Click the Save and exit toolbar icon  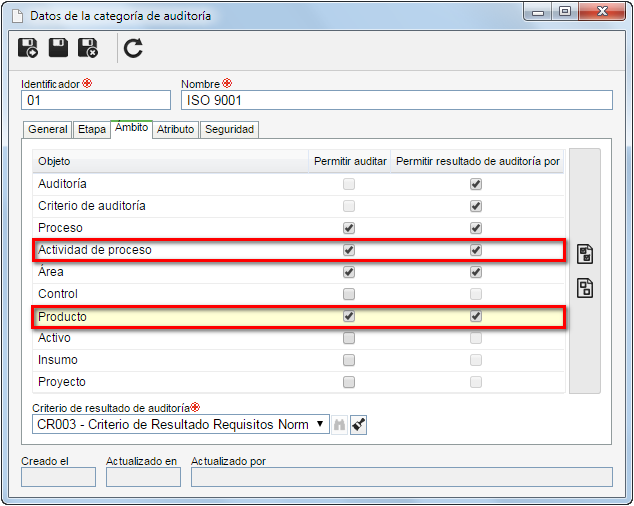(x=89, y=48)
